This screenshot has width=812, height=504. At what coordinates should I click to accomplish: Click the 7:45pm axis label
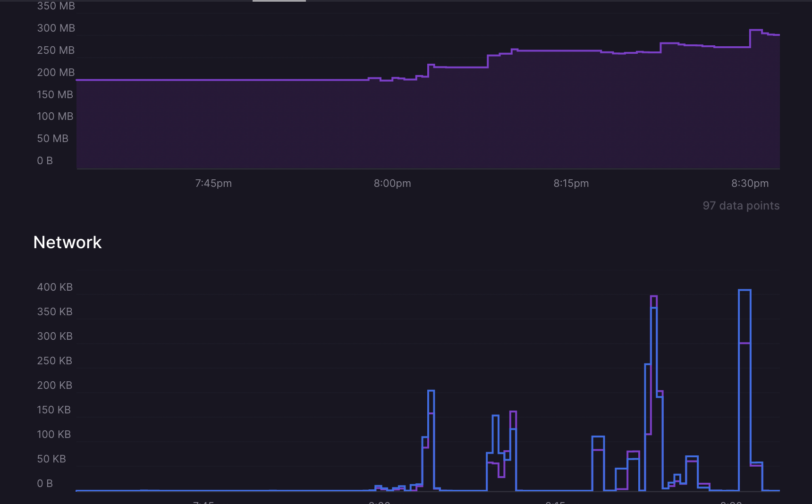pos(213,184)
